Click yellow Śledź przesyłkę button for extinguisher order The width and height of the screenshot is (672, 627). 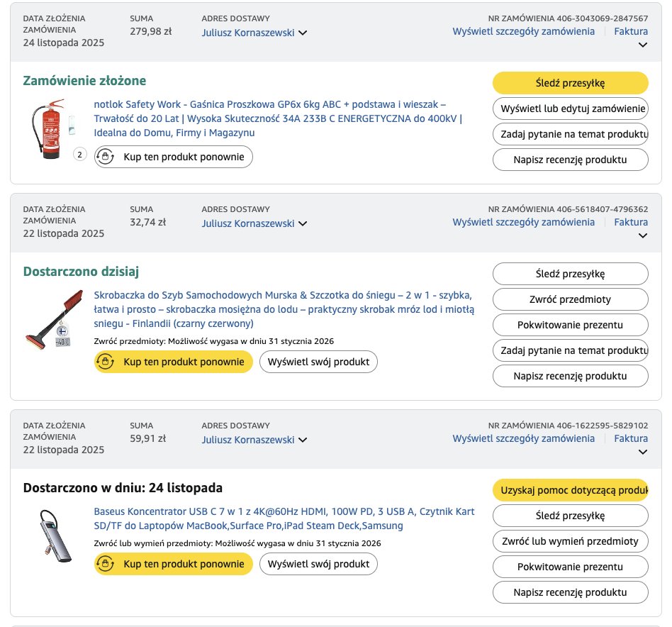click(x=570, y=83)
